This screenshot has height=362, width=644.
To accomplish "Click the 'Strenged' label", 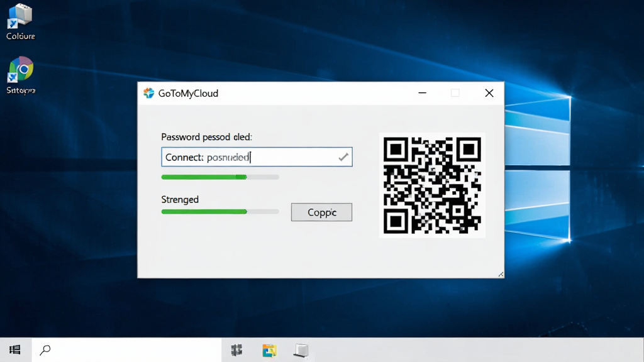I will point(180,199).
